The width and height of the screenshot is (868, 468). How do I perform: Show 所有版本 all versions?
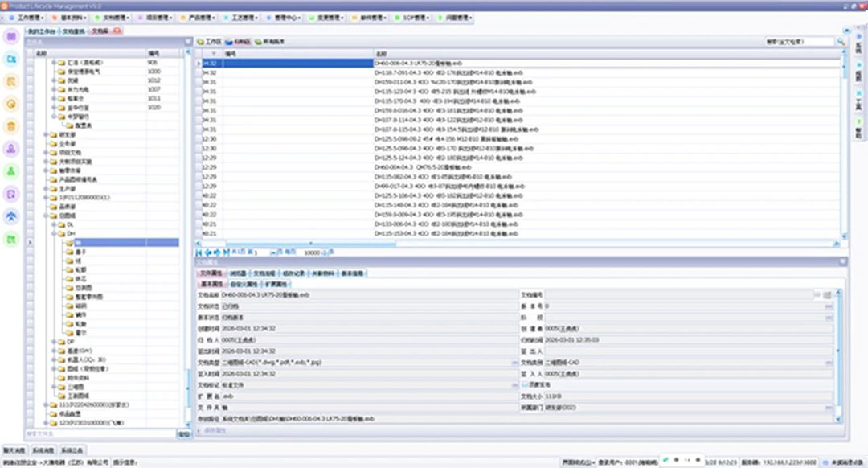coord(269,42)
